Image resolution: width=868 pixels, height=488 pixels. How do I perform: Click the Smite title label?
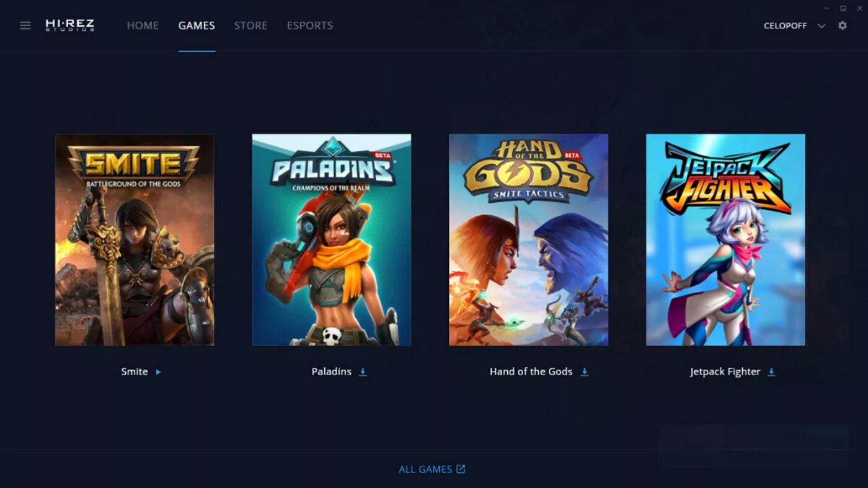pos(135,371)
